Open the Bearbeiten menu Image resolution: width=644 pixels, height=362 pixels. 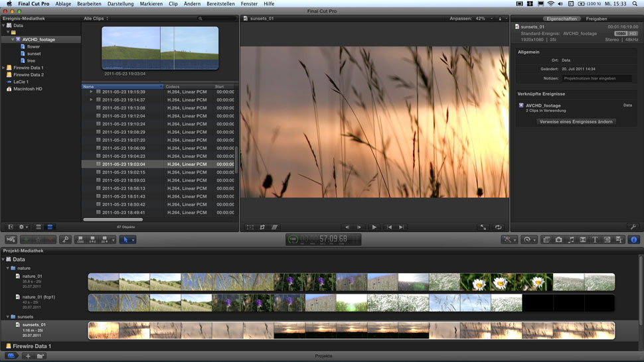[x=89, y=4]
